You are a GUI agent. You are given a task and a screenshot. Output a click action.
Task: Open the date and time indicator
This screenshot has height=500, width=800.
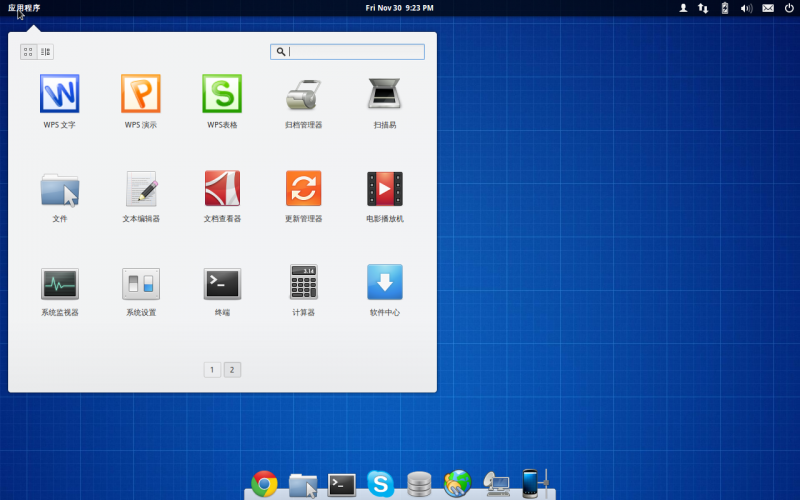(399, 8)
